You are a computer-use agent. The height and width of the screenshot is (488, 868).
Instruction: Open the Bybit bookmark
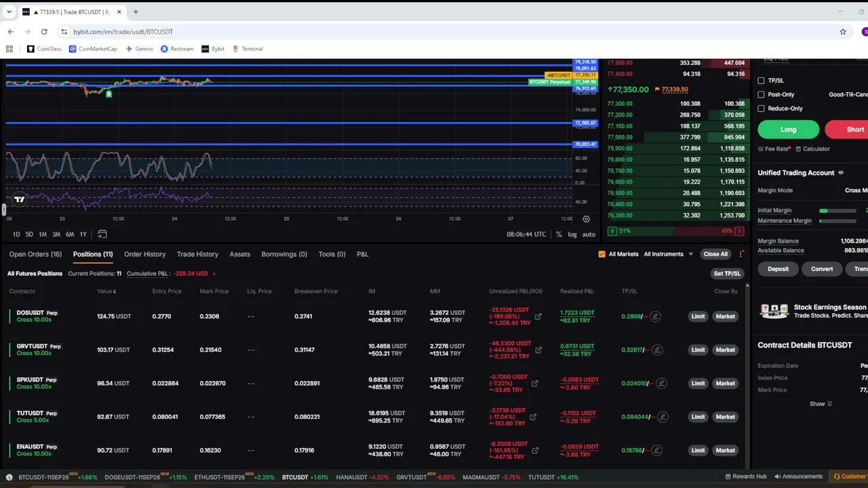click(x=213, y=49)
